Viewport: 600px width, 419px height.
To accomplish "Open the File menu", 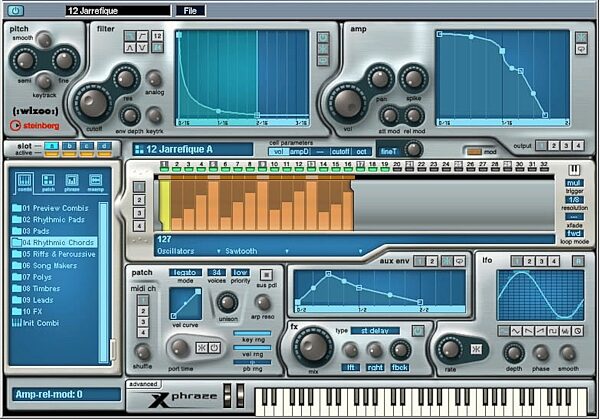I will (190, 11).
